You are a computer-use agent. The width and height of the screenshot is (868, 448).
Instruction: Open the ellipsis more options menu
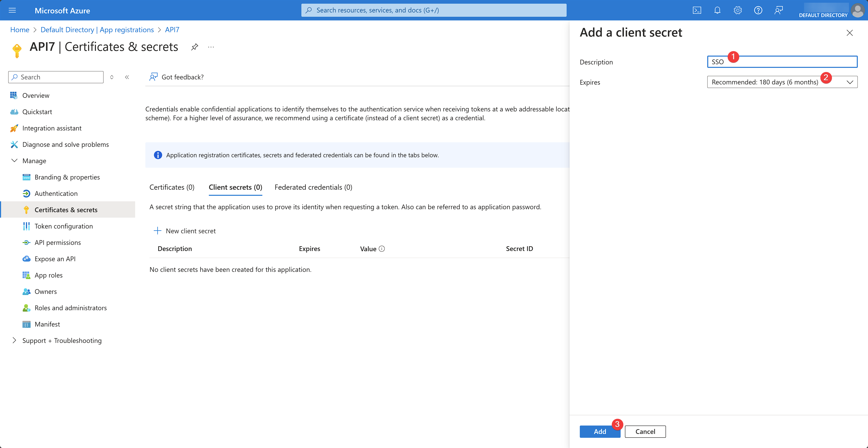tap(211, 47)
